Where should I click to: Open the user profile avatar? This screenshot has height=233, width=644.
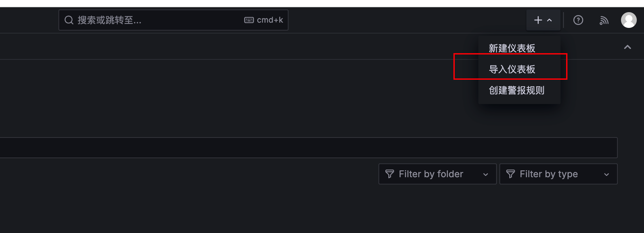coord(629,20)
